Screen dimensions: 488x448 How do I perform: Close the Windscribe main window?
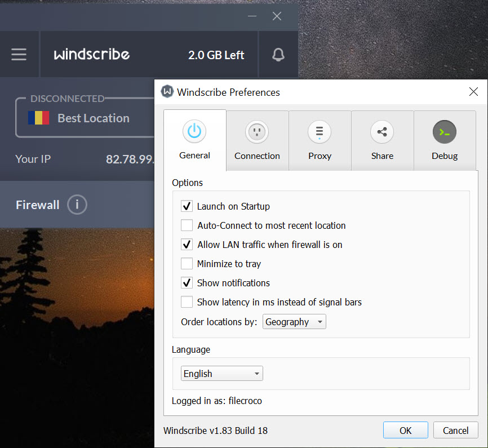click(277, 16)
